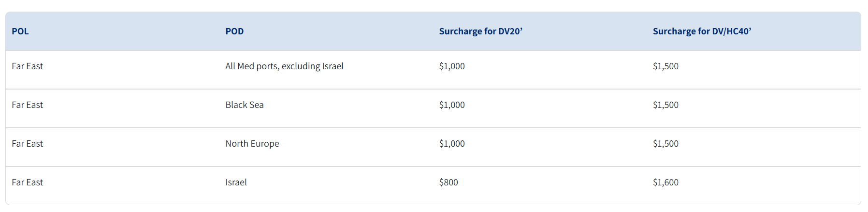
Task: Click Far East in North Europe row
Action: point(28,144)
